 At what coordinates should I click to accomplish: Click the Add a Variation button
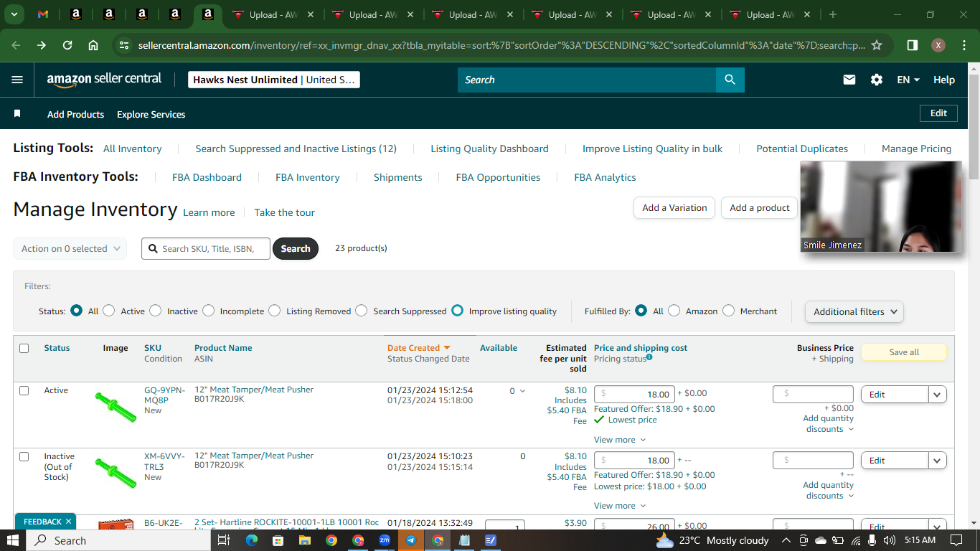pos(674,208)
